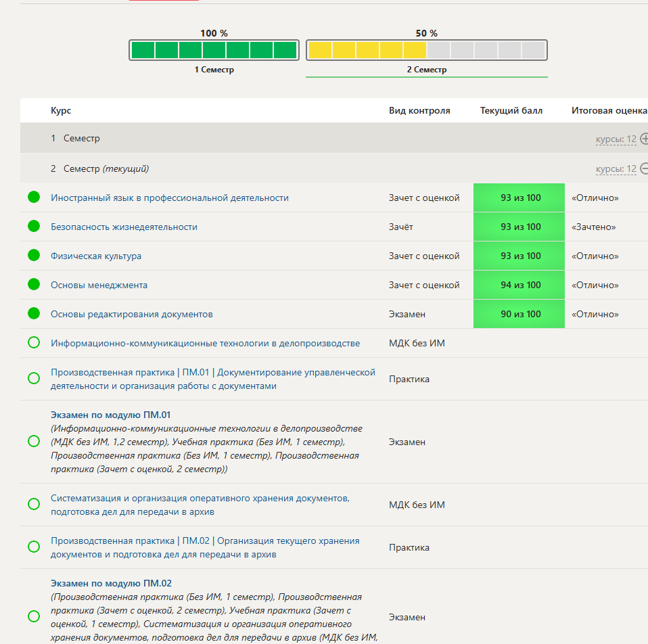Click green status circle for Иностранный язык course
648x644 pixels.
(34, 198)
